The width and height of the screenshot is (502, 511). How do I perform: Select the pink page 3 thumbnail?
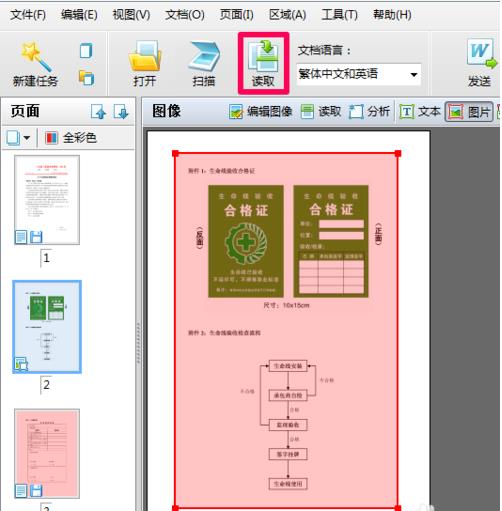click(47, 453)
